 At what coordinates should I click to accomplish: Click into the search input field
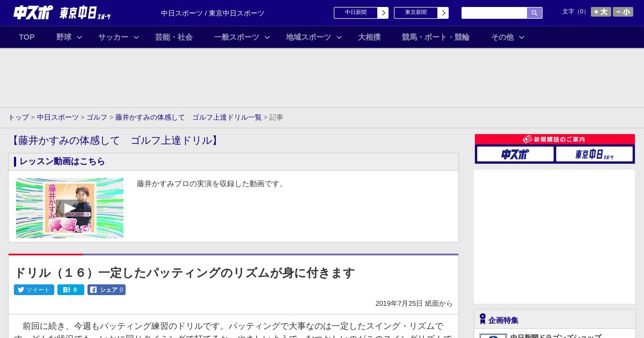pyautogui.click(x=494, y=13)
